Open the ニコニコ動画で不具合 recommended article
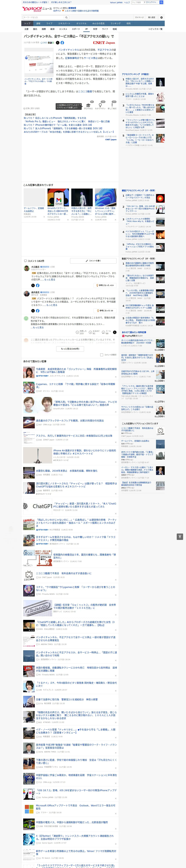 point(64,573)
